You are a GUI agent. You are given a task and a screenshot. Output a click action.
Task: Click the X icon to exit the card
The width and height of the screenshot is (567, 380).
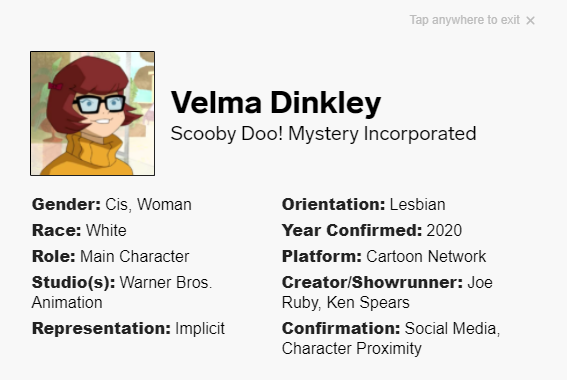pyautogui.click(x=530, y=21)
